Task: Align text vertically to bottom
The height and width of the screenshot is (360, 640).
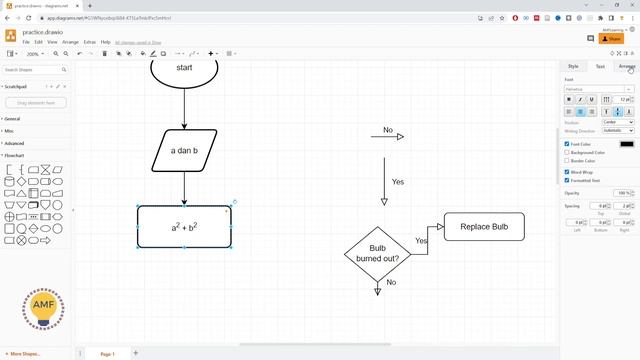Action: pyautogui.click(x=629, y=111)
